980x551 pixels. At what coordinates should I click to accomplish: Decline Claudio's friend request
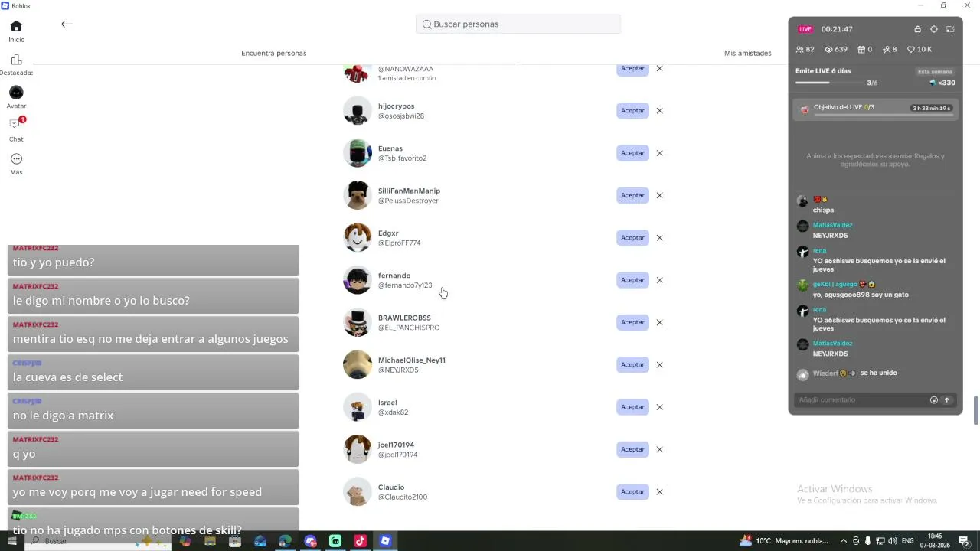(x=659, y=491)
